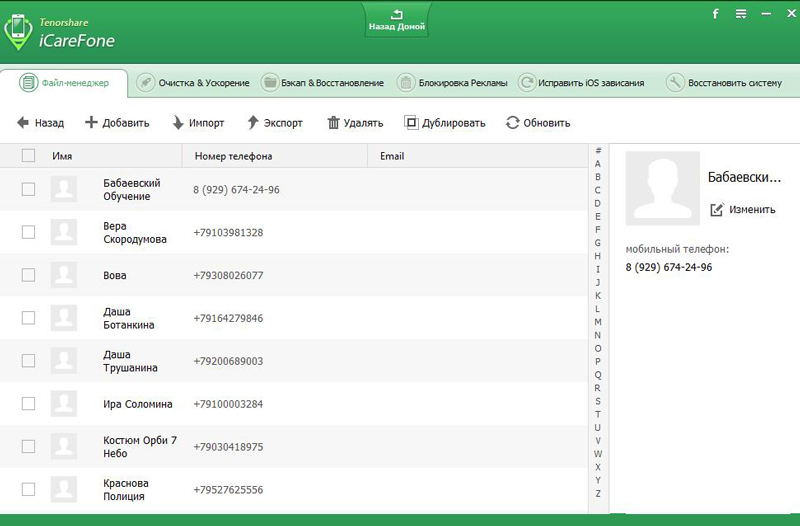This screenshot has height=526, width=800.
Task: Open the Исправить iOS зависания tab
Action: 582,83
